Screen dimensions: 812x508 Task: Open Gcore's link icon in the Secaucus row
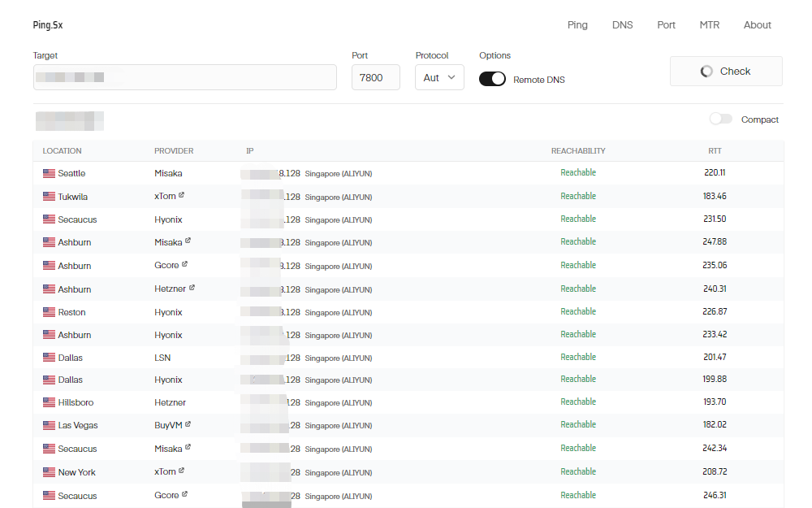pos(184,494)
